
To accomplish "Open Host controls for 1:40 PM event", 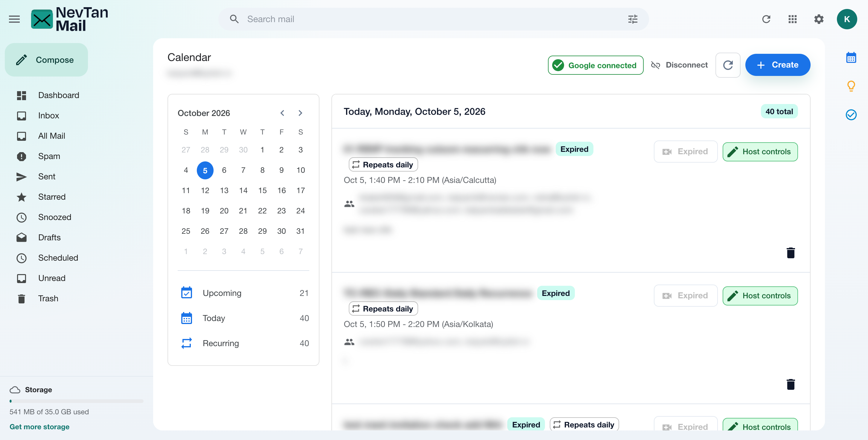I will tap(760, 152).
